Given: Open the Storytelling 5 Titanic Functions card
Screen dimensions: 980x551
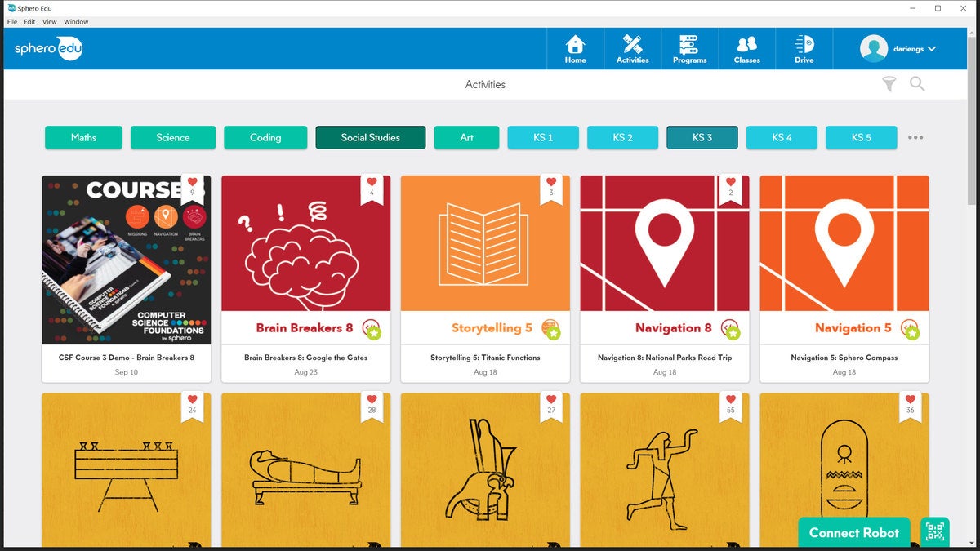Looking at the screenshot, I should click(x=485, y=278).
